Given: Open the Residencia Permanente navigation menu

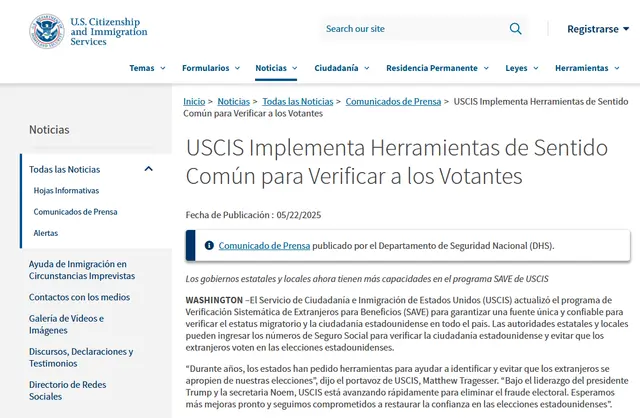Looking at the screenshot, I should click(432, 68).
